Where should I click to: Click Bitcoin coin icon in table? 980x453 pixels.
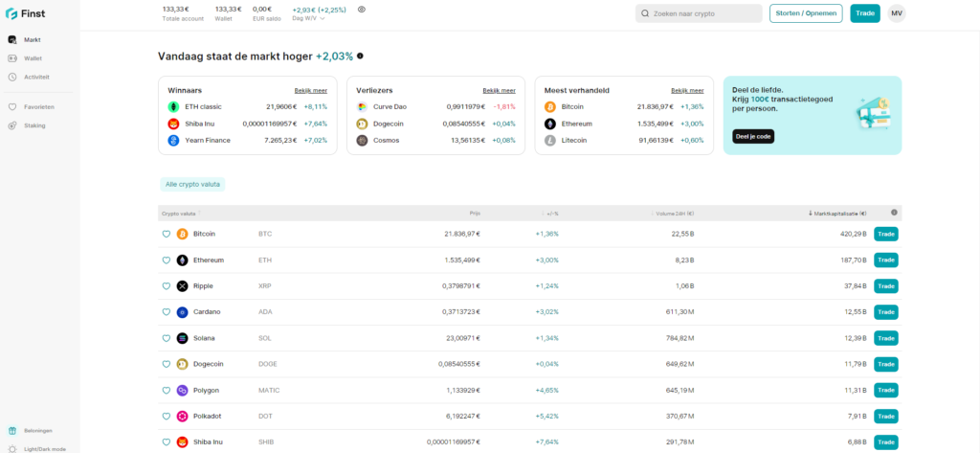183,234
